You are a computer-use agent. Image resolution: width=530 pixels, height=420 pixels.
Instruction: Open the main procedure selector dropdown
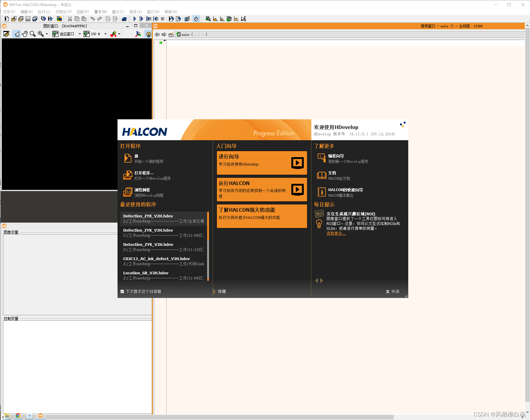[x=350, y=35]
